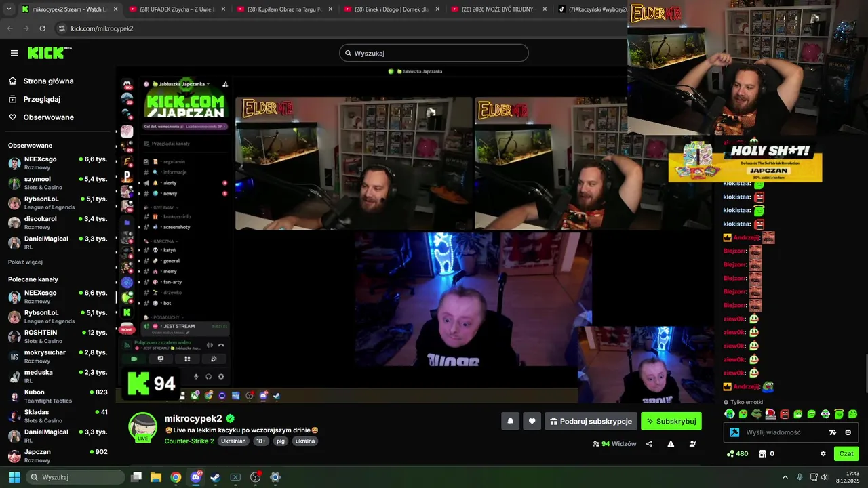Open discokarol channel
Screen dimensions: 868x488
[58, 222]
